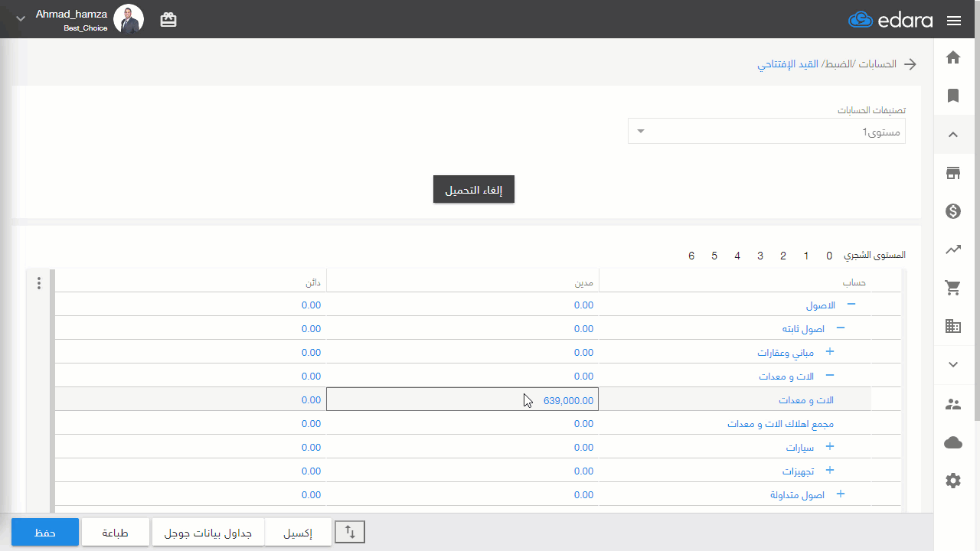The height and width of the screenshot is (551, 980).
Task: Open the store icon in sidebar
Action: [953, 173]
